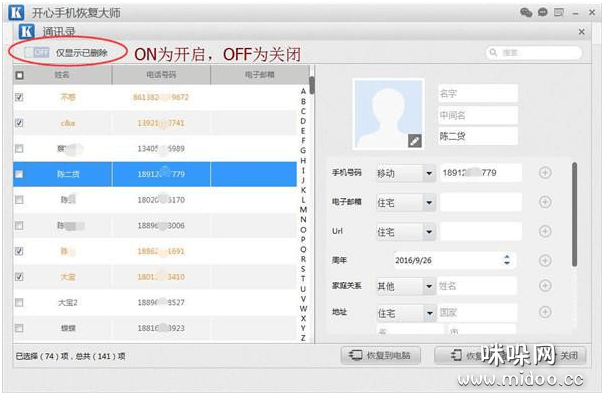Add another Url with plus icon
Viewport: 604px width, 395px height.
click(545, 231)
